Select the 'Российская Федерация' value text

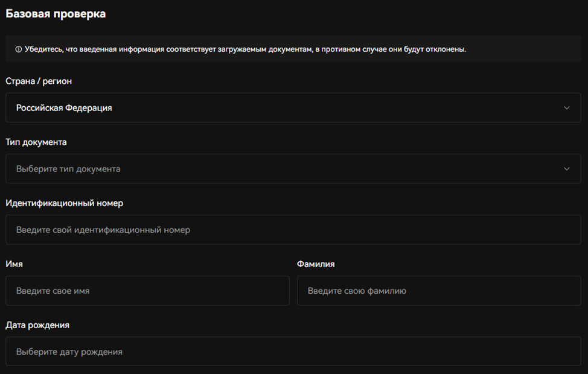coord(64,108)
